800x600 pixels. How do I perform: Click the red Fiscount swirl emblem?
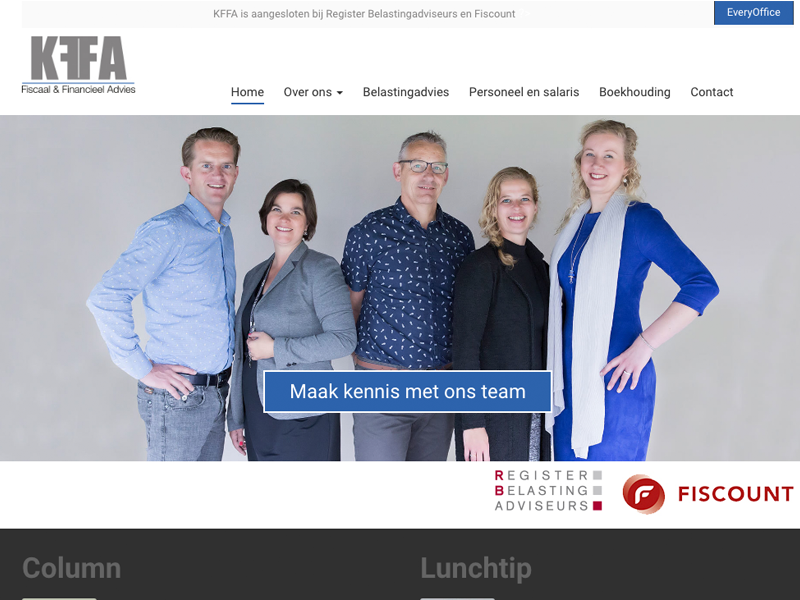pos(643,494)
